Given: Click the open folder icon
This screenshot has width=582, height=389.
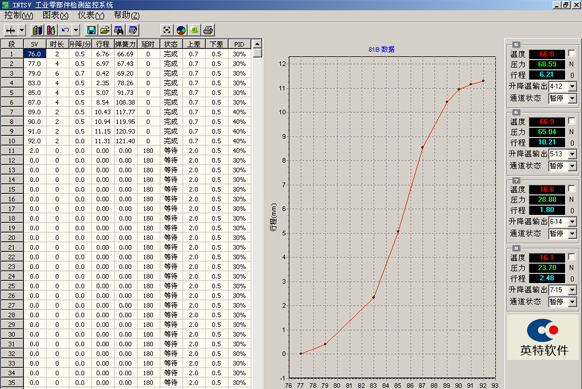Looking at the screenshot, I should tap(105, 30).
